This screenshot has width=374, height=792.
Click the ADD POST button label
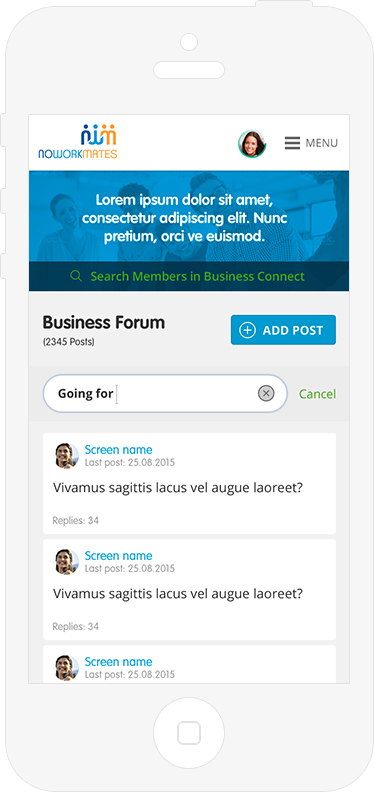[293, 330]
